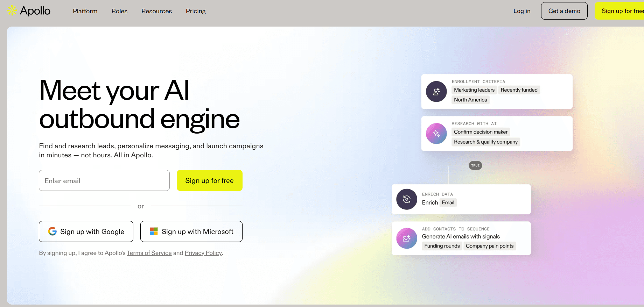This screenshot has width=644, height=307.
Task: Open the Roles menu
Action: [x=119, y=11]
